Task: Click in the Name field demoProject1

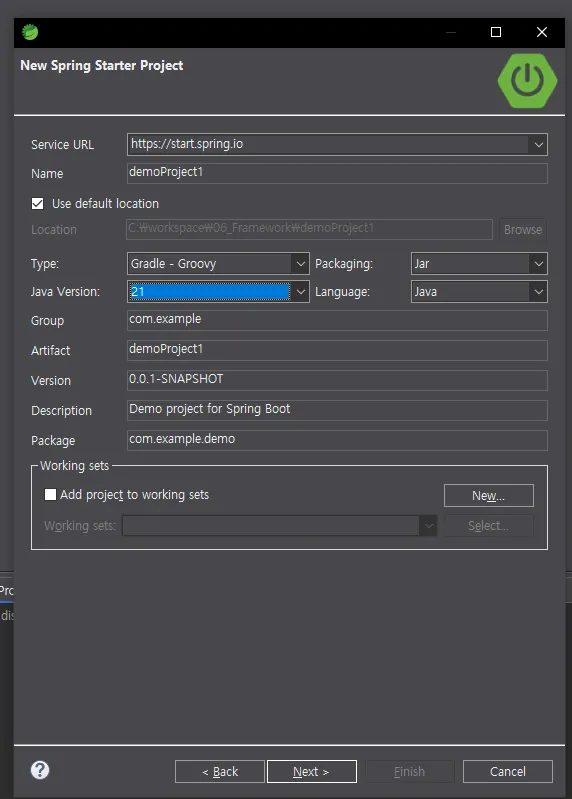Action: click(x=337, y=173)
